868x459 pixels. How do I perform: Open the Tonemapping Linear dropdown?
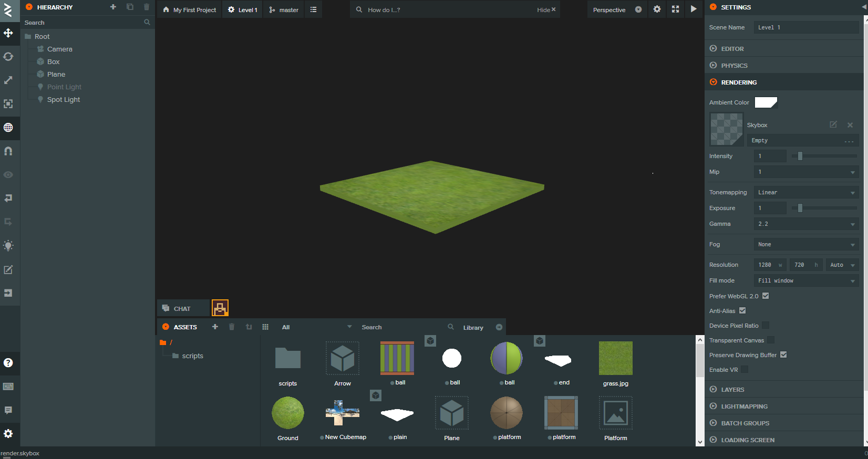[807, 192]
